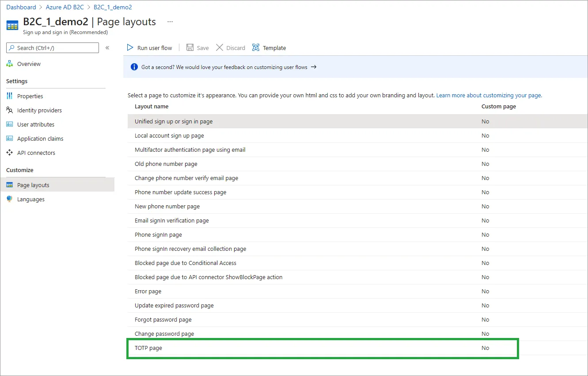The width and height of the screenshot is (588, 376).
Task: Focus the Search (Ctrl+/) field
Action: pos(55,48)
